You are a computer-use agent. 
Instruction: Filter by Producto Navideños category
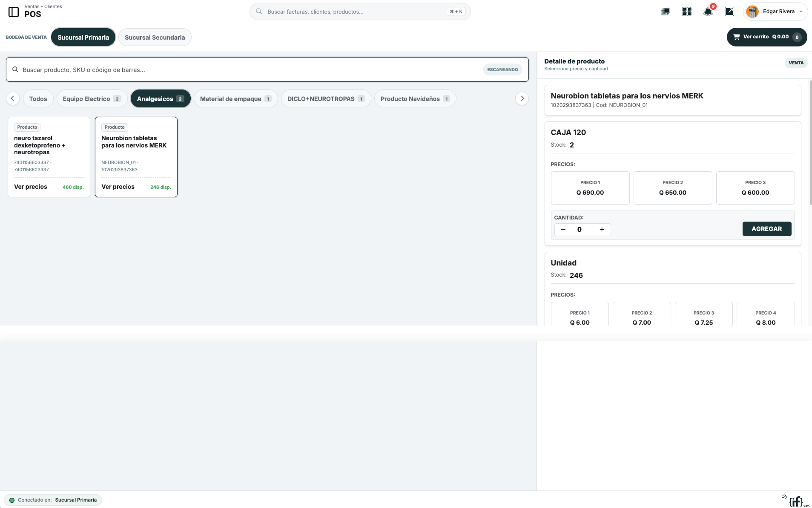pos(415,98)
